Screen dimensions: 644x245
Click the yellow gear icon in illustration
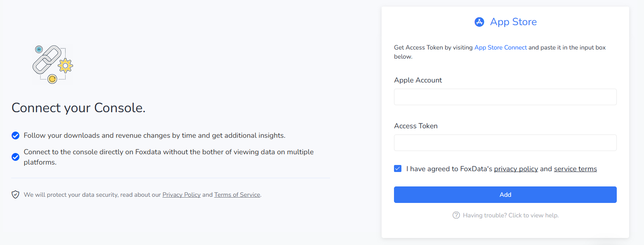coord(65,65)
